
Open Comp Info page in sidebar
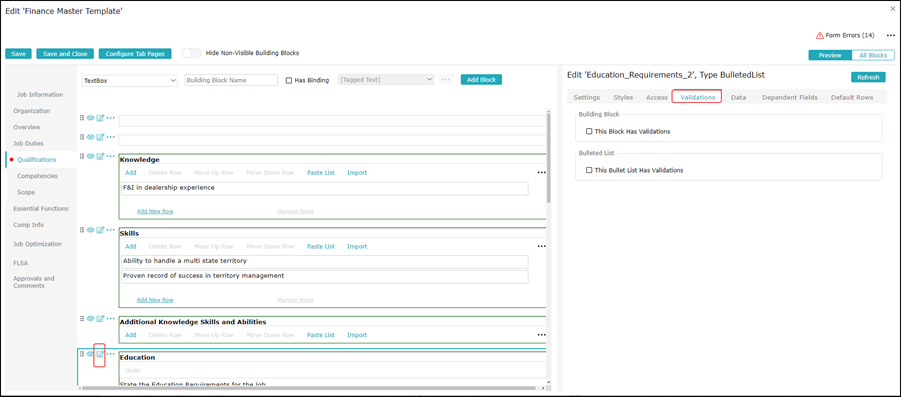[x=29, y=225]
